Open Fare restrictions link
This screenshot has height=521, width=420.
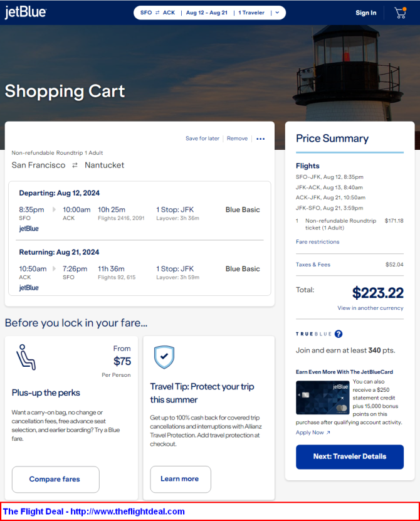[x=317, y=242]
